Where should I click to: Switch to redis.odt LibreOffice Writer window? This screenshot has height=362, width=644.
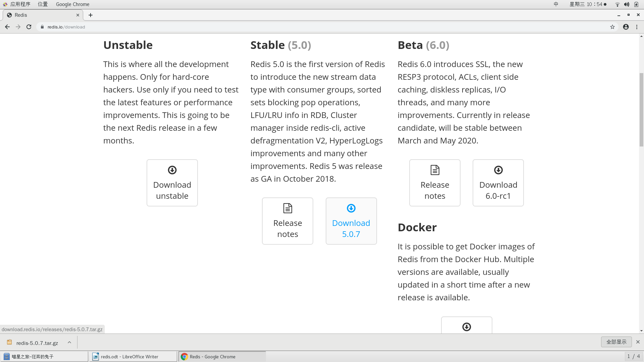point(133,357)
